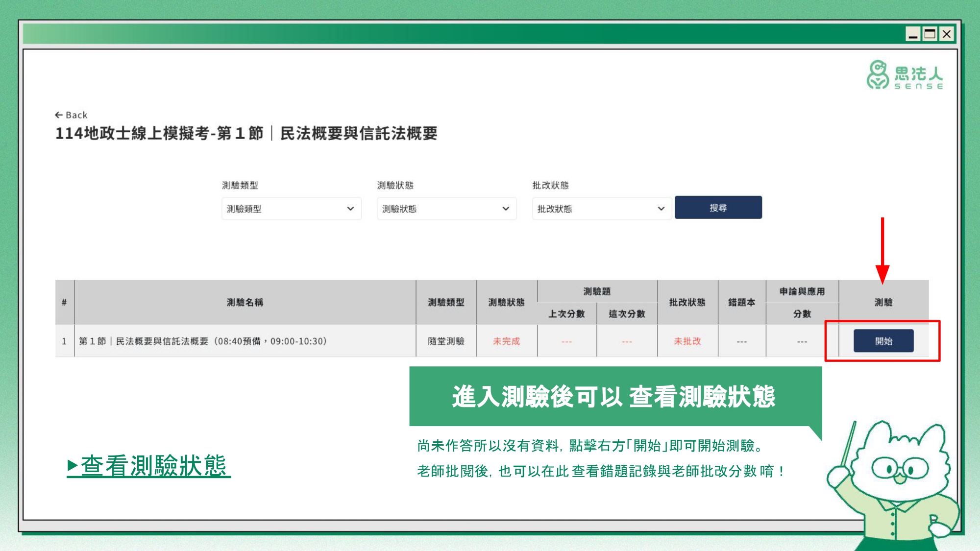Click the 錯題本 column header

[x=741, y=302]
